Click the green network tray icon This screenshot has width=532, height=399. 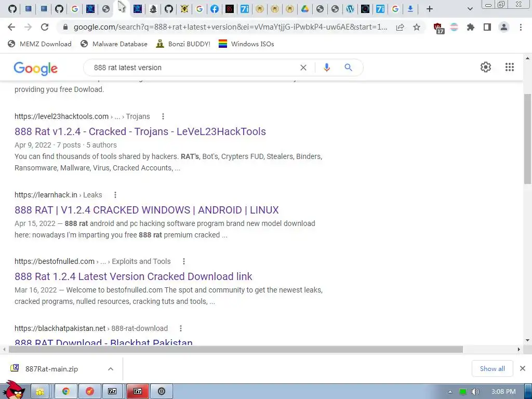(463, 392)
